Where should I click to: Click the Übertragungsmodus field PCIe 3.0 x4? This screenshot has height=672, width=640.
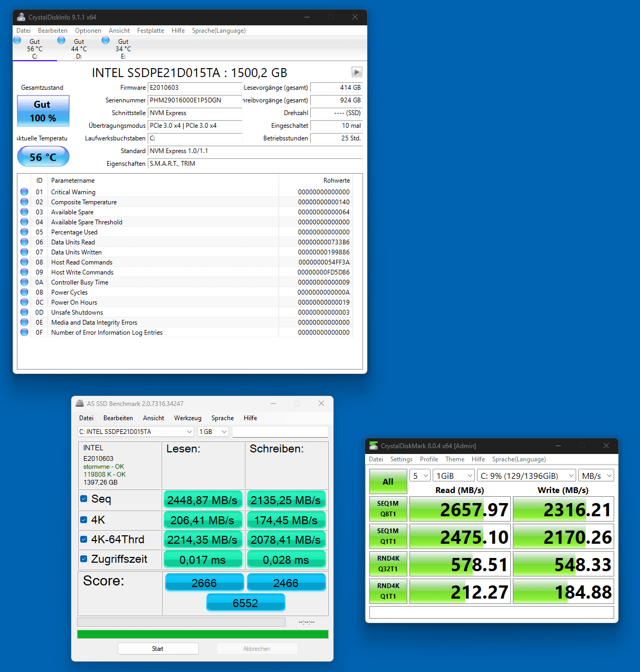[x=195, y=126]
